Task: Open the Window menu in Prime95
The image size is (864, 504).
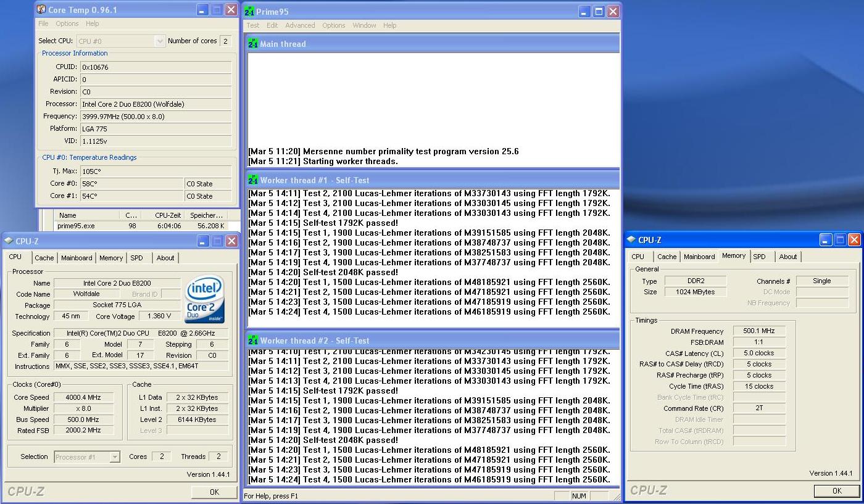Action: coord(364,25)
